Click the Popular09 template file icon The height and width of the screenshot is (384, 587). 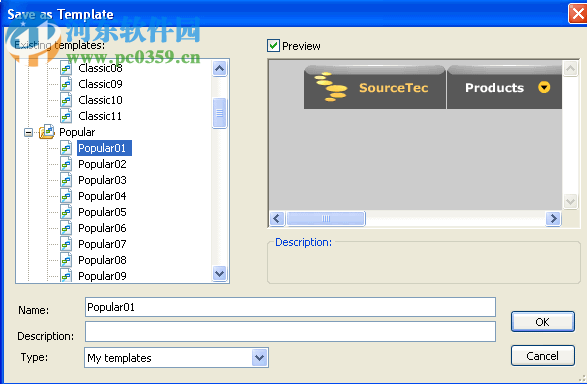click(x=66, y=275)
